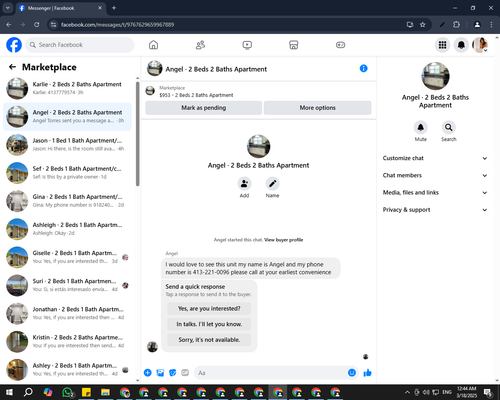Open the account profile picture menu
500x400 pixels.
click(x=480, y=45)
